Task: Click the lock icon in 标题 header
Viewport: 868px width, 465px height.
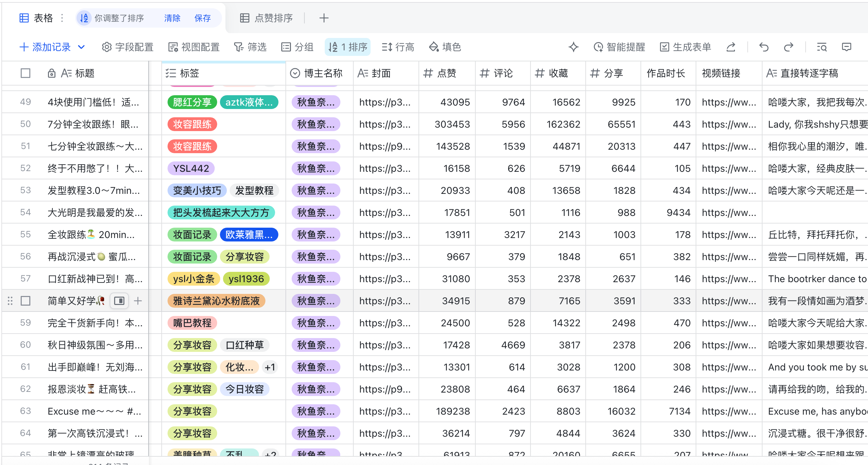Action: pyautogui.click(x=52, y=73)
